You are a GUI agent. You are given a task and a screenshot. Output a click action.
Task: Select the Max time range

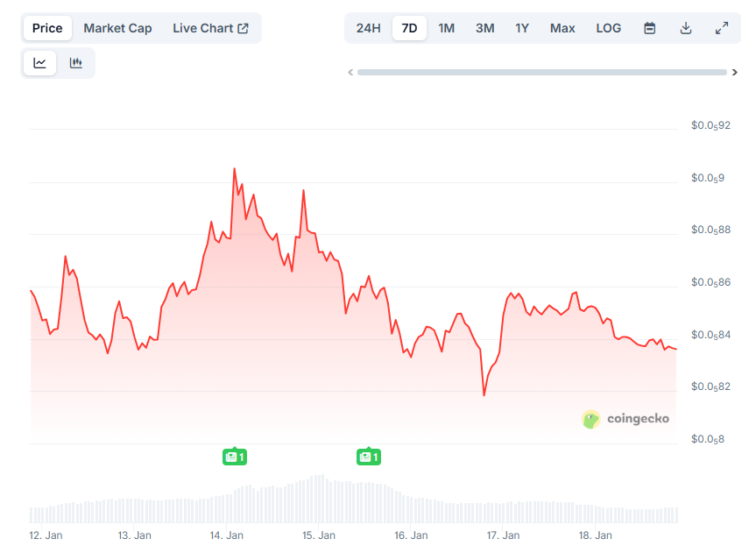click(x=562, y=27)
